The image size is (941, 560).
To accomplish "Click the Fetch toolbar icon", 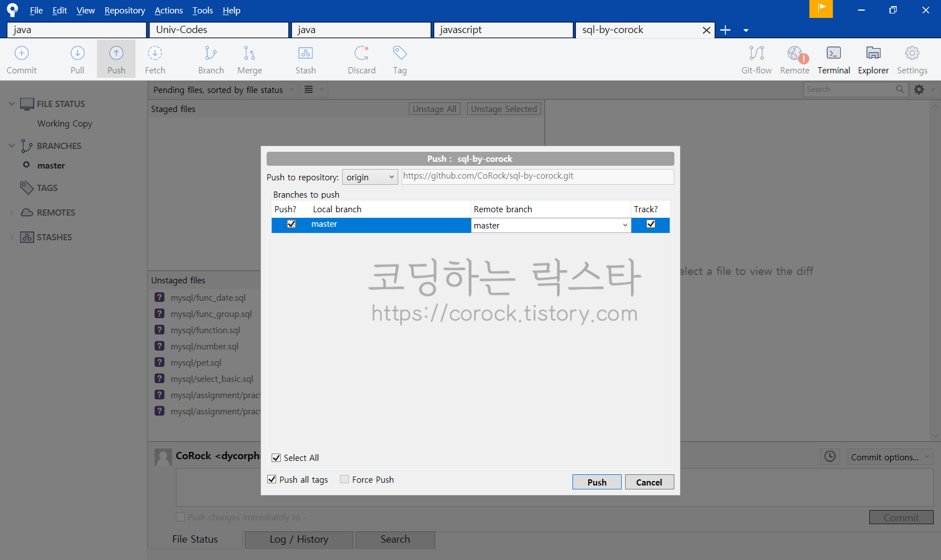I will (155, 59).
